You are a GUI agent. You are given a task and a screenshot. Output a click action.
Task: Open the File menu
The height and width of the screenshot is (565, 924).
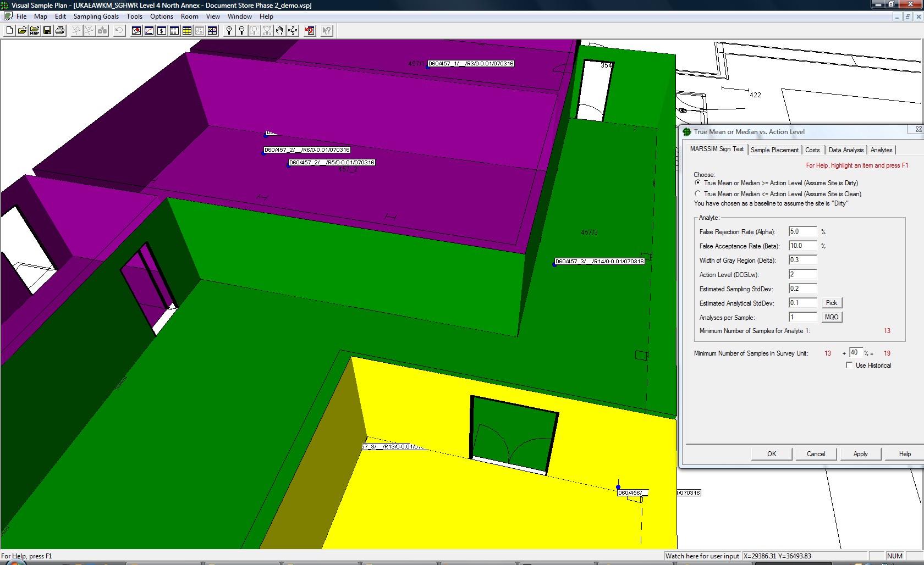tap(21, 16)
